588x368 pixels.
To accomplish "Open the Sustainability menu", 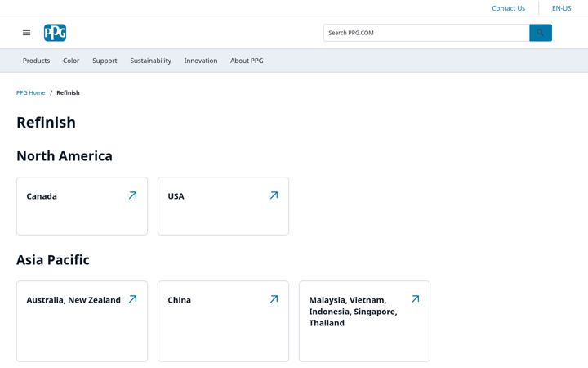I will tap(151, 61).
